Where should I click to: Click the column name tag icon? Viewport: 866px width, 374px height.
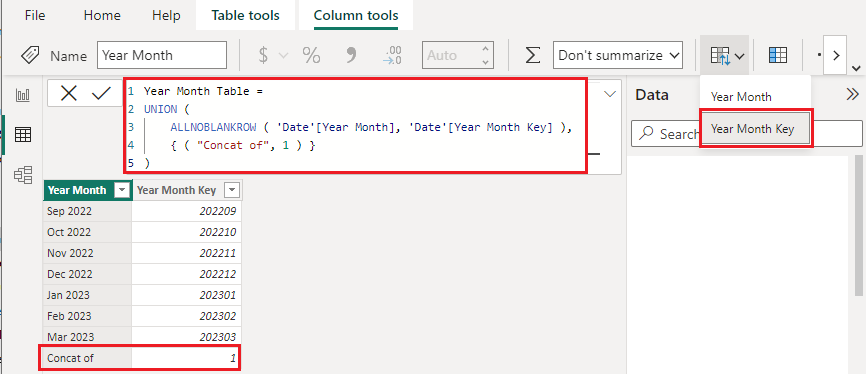point(30,55)
